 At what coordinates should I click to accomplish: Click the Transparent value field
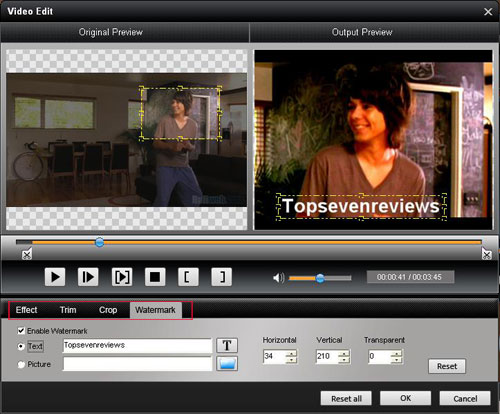click(379, 356)
